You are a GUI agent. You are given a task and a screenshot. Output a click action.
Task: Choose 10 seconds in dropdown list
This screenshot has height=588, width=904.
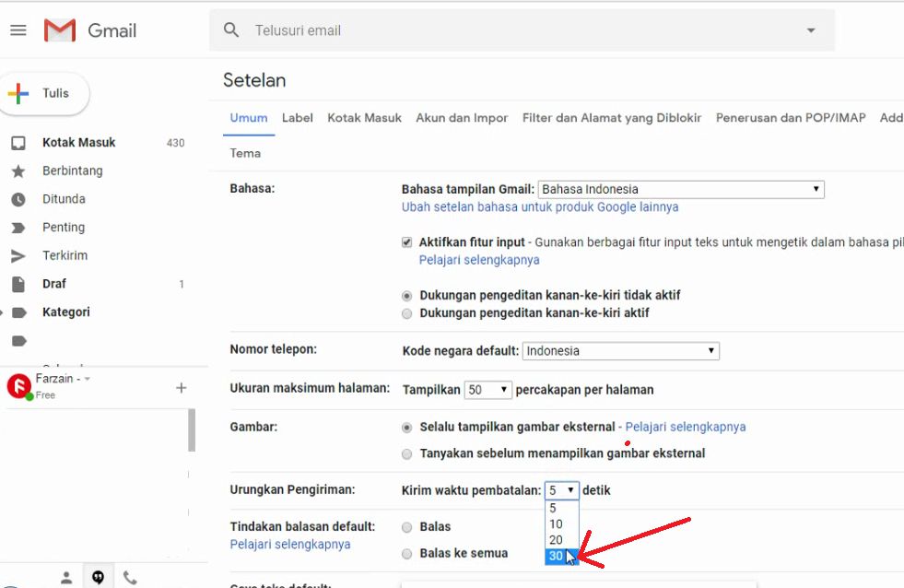[x=561, y=524]
